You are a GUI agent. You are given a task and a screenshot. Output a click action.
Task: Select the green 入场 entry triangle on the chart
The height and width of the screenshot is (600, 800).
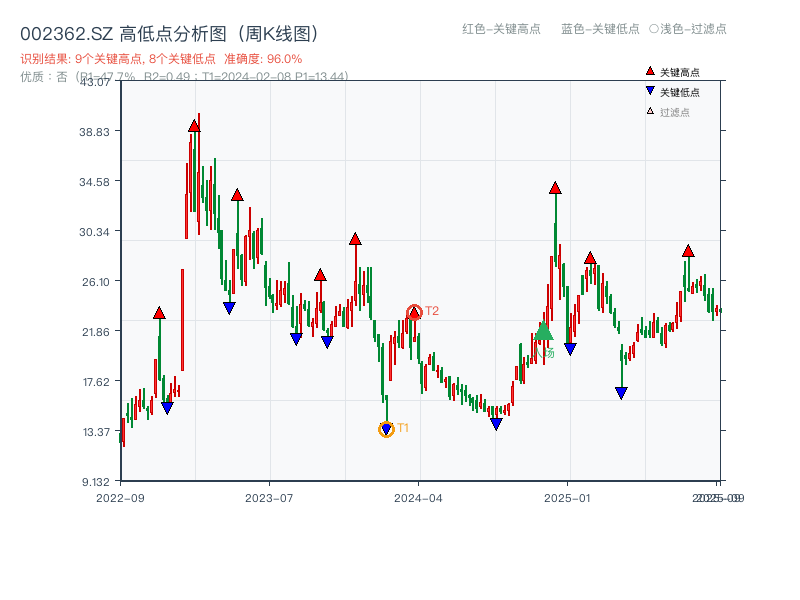pyautogui.click(x=543, y=331)
